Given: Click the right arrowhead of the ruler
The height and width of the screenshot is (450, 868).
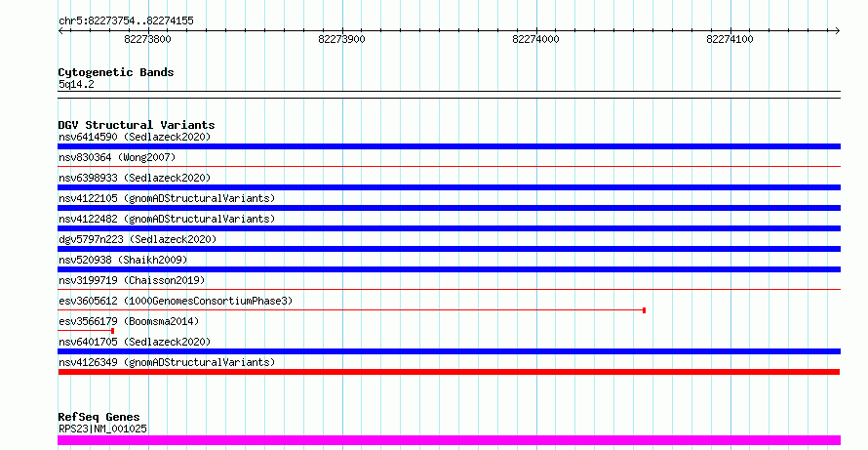Looking at the screenshot, I should tap(838, 31).
